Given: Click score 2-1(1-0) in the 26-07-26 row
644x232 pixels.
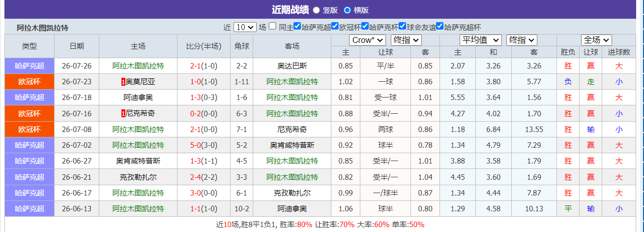Looking at the screenshot, I should pos(204,66).
